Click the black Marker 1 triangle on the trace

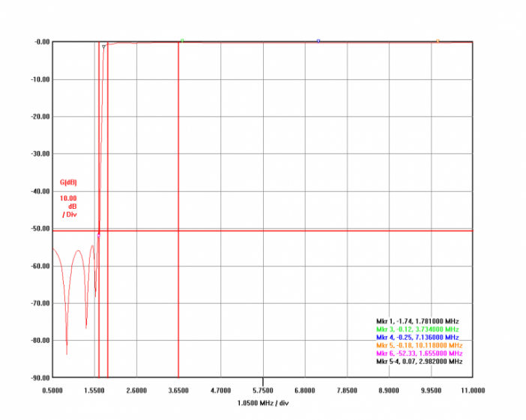(x=103, y=46)
